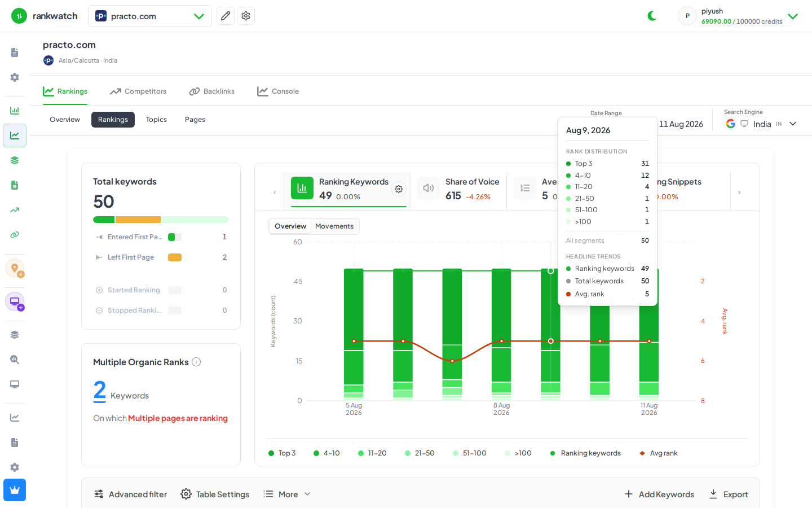Click the location pin with plus sidebar icon

tap(15, 268)
